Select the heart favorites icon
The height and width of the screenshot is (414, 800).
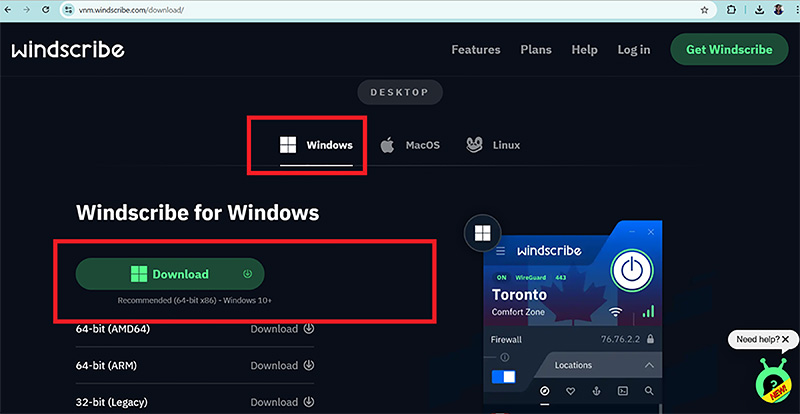(570, 391)
